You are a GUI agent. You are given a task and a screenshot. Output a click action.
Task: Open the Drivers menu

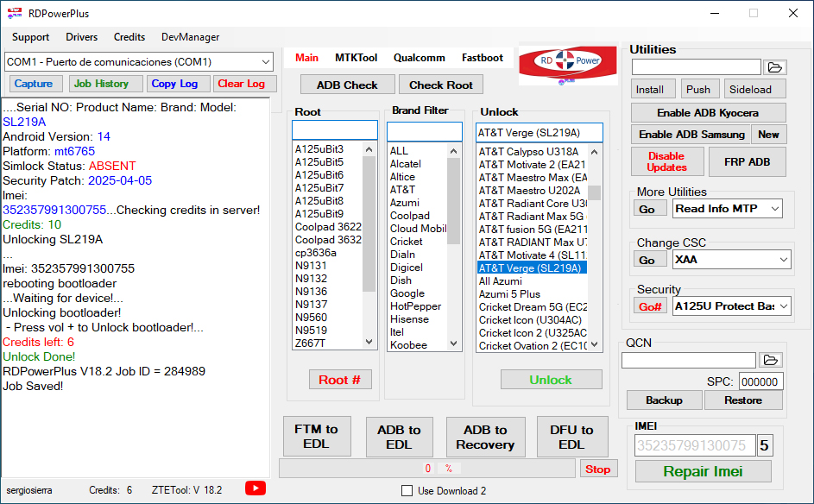(x=82, y=37)
